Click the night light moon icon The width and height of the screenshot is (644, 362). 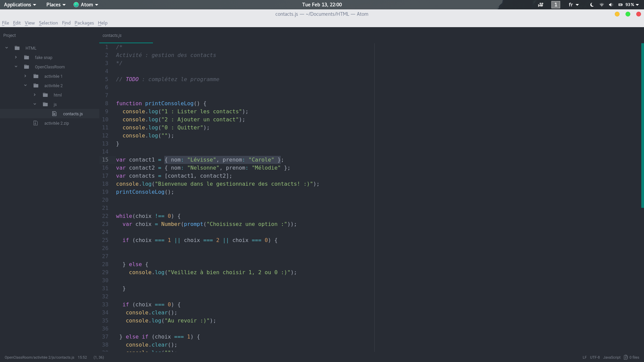tap(592, 5)
